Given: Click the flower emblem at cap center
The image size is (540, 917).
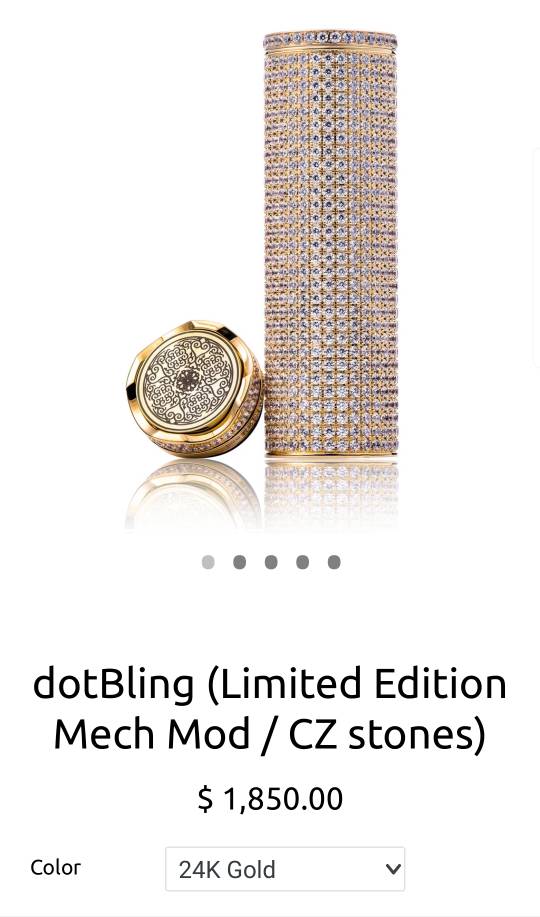Looking at the screenshot, I should tap(188, 379).
